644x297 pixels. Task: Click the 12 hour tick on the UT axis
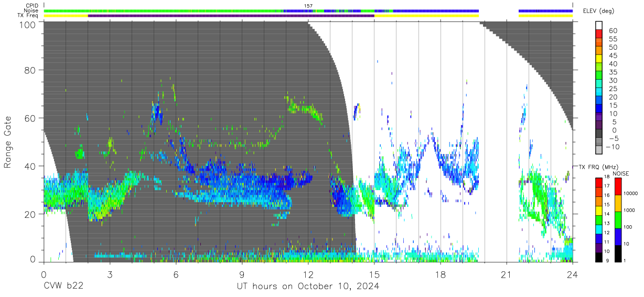click(308, 275)
